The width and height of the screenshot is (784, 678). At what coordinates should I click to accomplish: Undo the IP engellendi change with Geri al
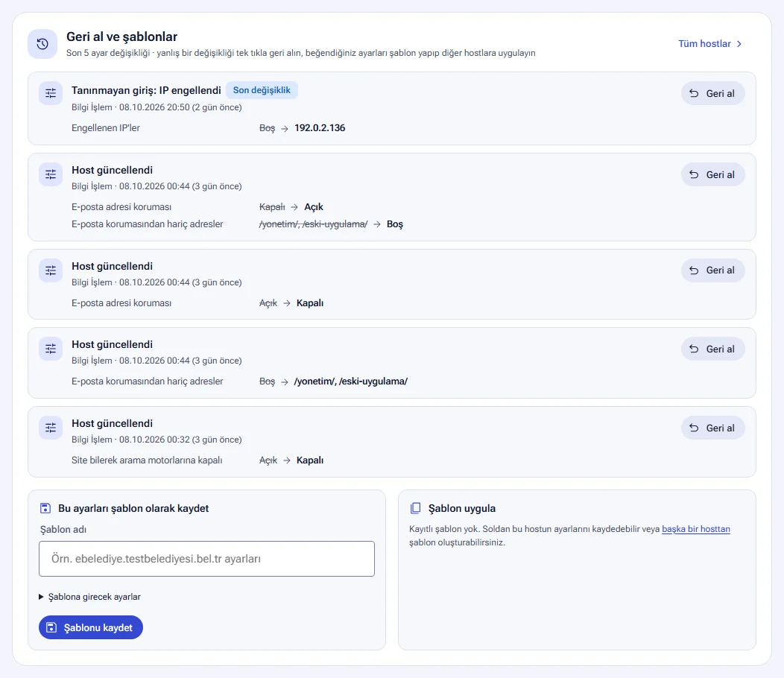(713, 93)
